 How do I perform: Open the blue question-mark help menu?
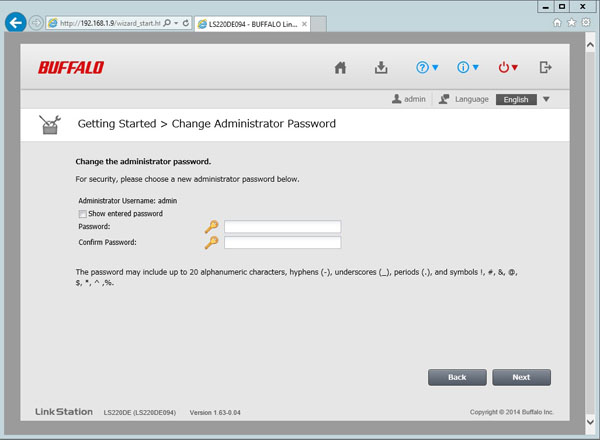click(x=427, y=68)
